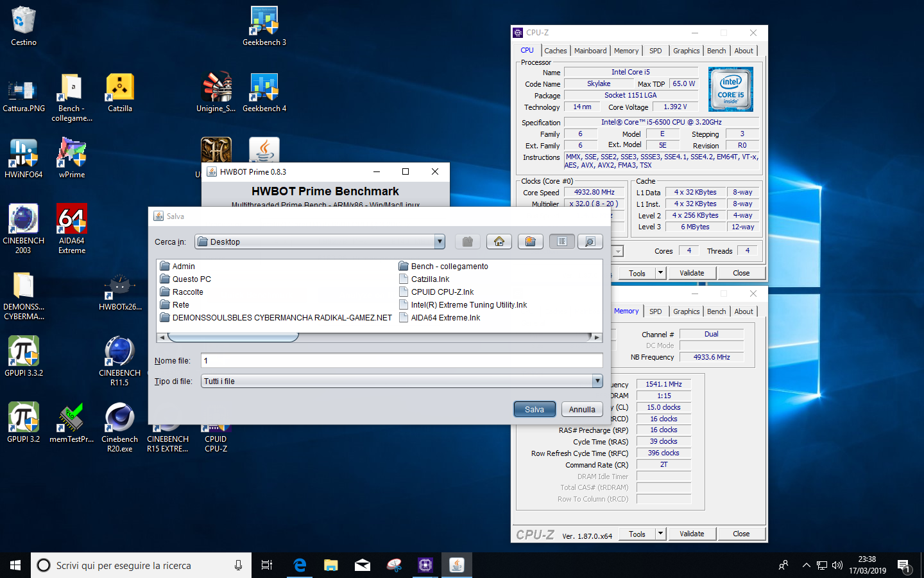Open the Windows Start menu
The width and height of the screenshot is (924, 578).
(15, 565)
